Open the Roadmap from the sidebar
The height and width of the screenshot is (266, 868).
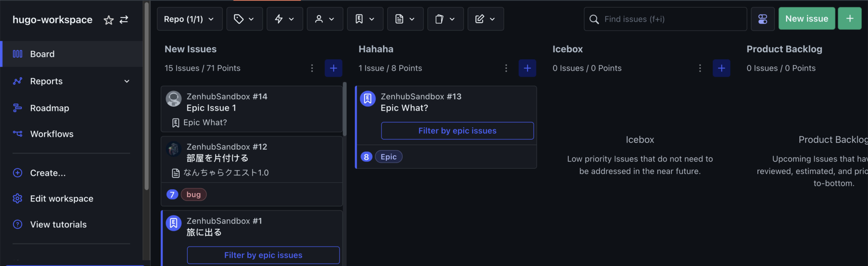[50, 108]
